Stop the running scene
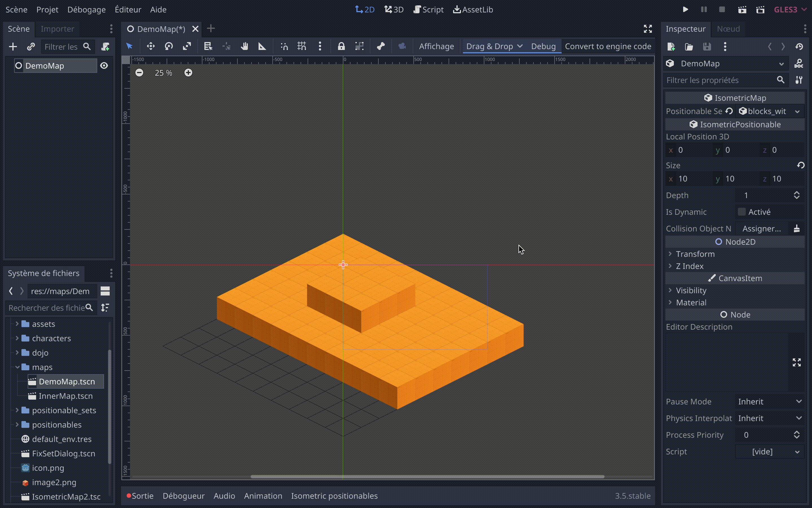Viewport: 812px width, 508px height. (x=722, y=9)
